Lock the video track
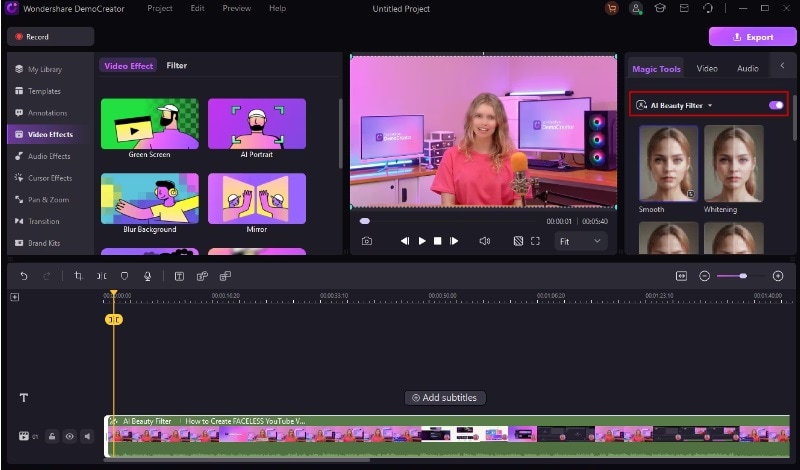This screenshot has width=800, height=470. point(52,436)
